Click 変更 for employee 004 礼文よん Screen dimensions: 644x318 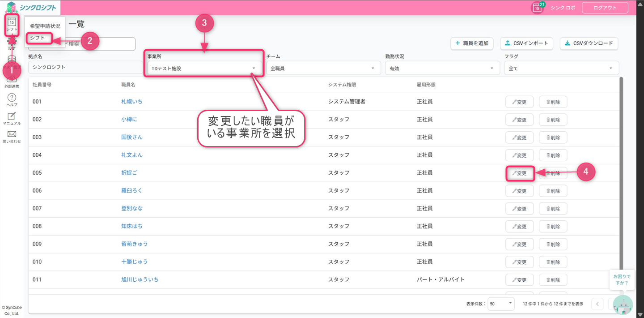519,155
